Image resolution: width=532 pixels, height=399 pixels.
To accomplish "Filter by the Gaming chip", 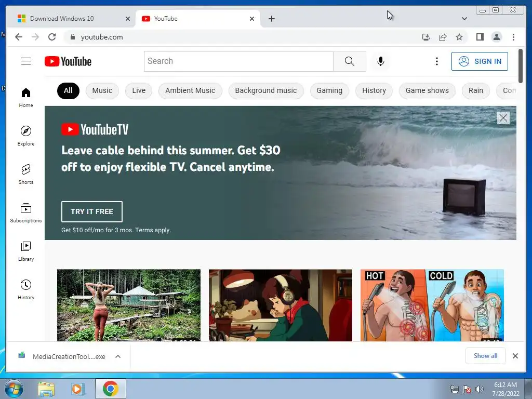I will [329, 90].
